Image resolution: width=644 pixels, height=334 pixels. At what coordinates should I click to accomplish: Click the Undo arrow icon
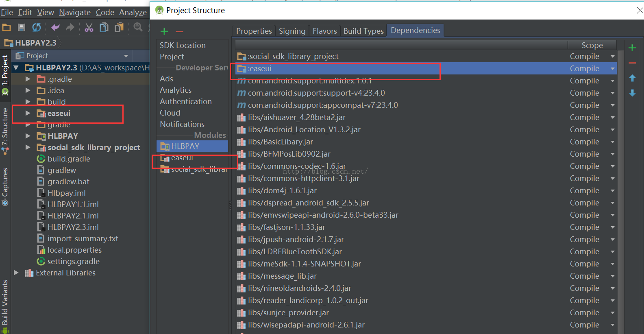(x=55, y=27)
